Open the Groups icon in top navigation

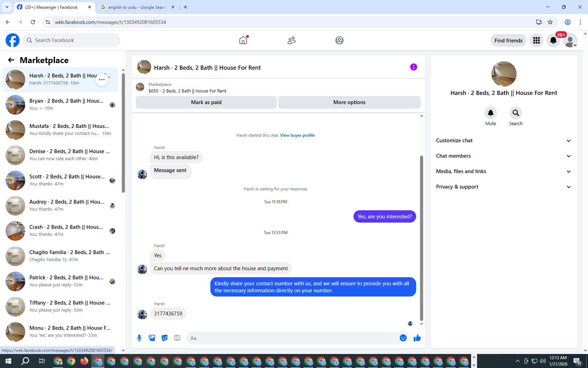coord(339,40)
